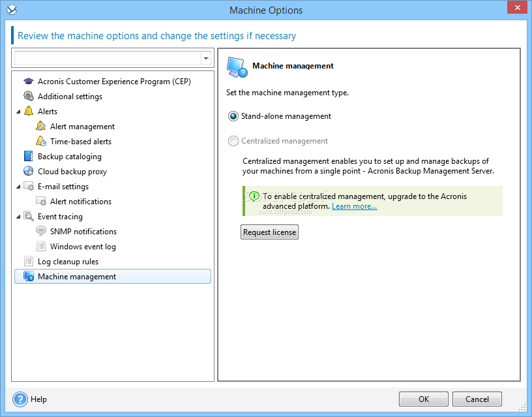The height and width of the screenshot is (417, 532).
Task: Click the E-mail settings tree label
Action: coord(63,187)
